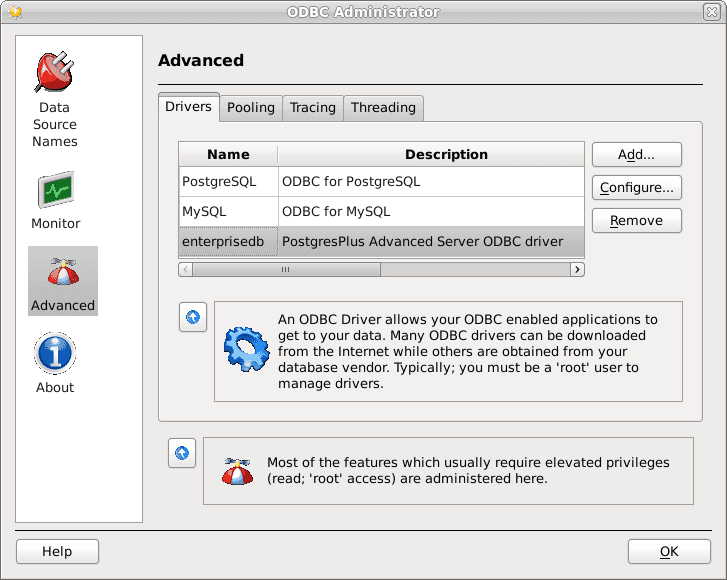727x580 pixels.
Task: Remove the selected driver
Action: 636,221
